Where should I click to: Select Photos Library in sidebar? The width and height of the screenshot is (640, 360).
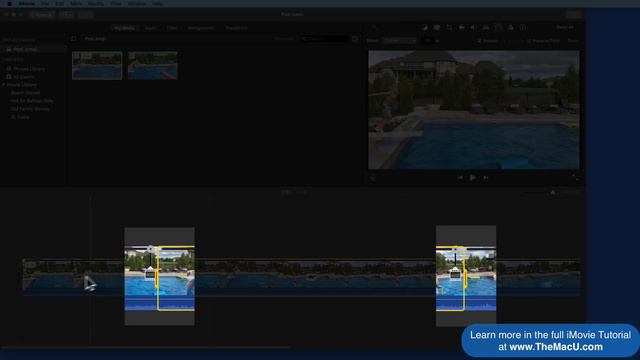coord(29,69)
